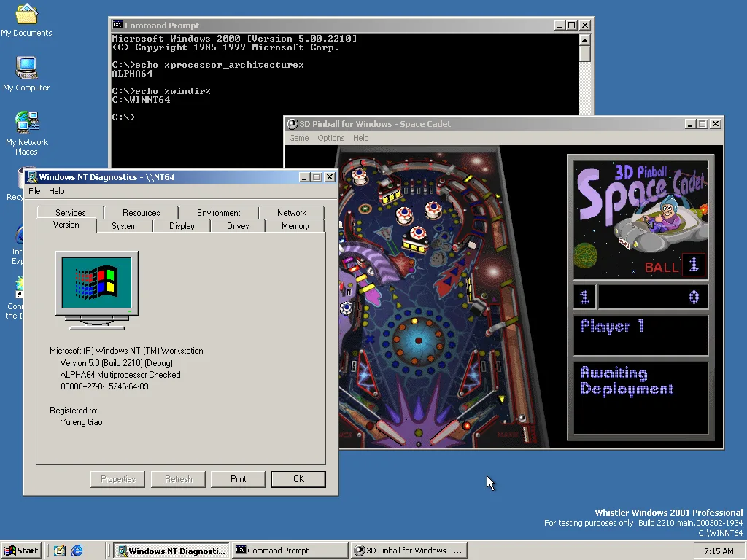747x560 pixels.
Task: Click the Start button
Action: (21, 551)
